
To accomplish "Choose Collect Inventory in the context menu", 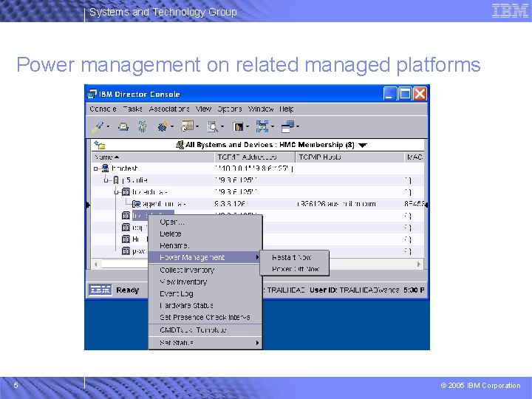I will coord(205,270).
